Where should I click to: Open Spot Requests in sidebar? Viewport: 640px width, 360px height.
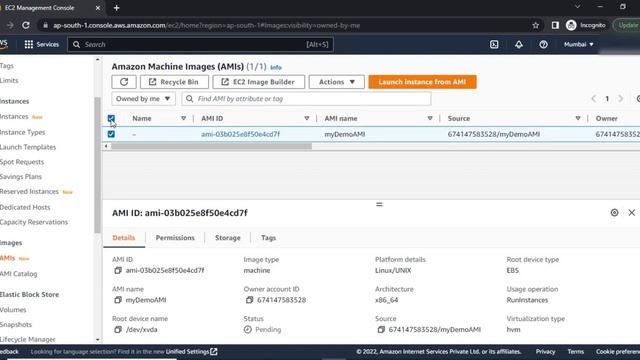[22, 162]
